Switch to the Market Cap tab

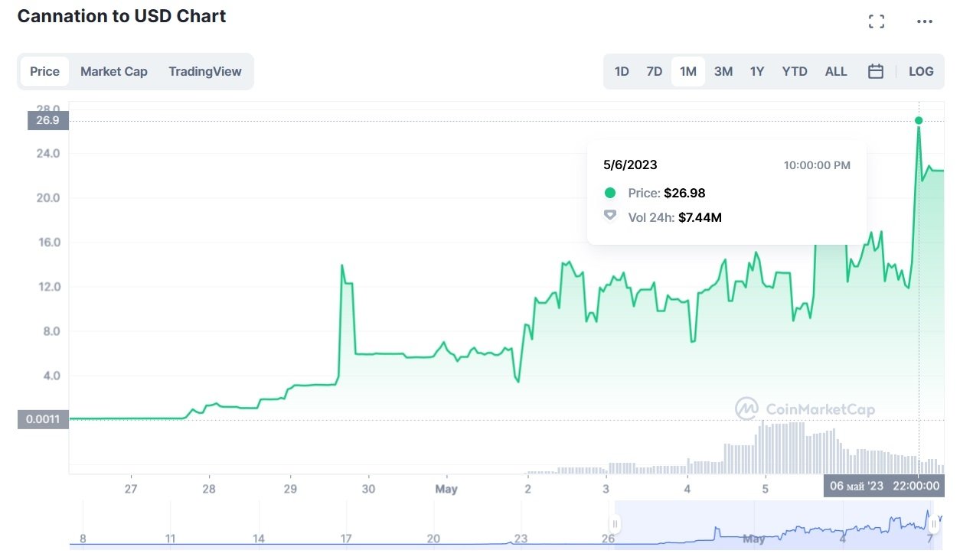coord(114,71)
